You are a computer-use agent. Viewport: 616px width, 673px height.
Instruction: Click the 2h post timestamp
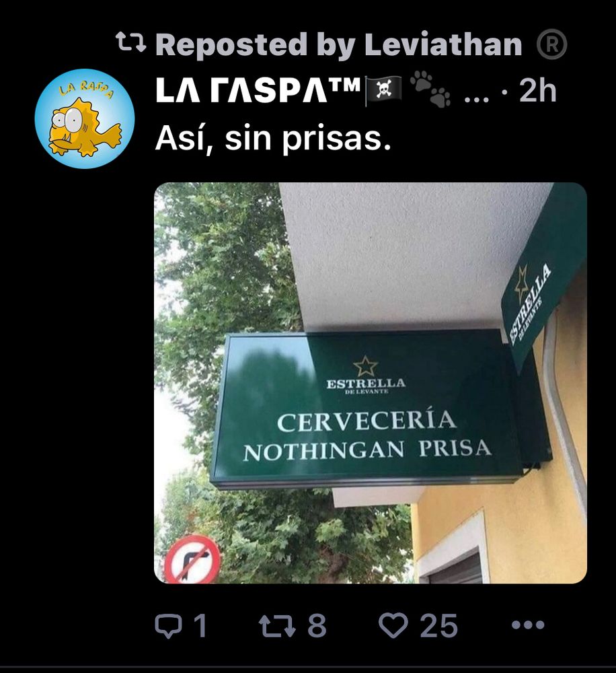tap(537, 91)
